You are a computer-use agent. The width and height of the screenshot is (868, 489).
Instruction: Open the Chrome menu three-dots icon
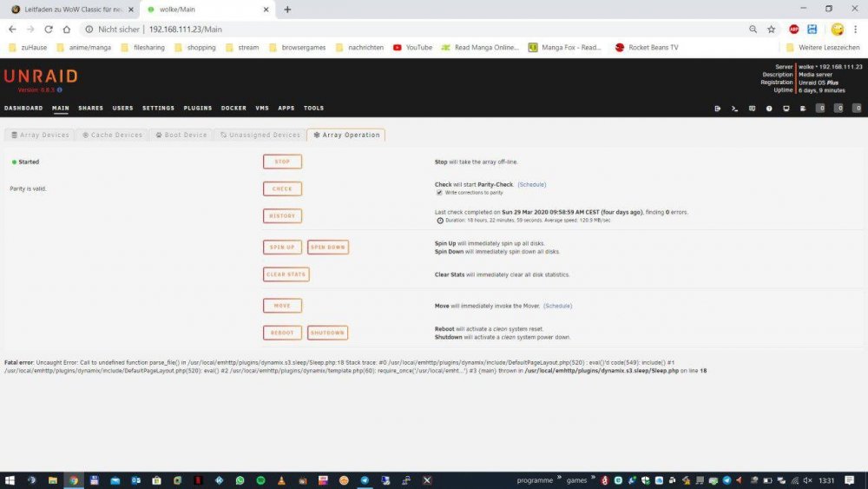click(855, 30)
